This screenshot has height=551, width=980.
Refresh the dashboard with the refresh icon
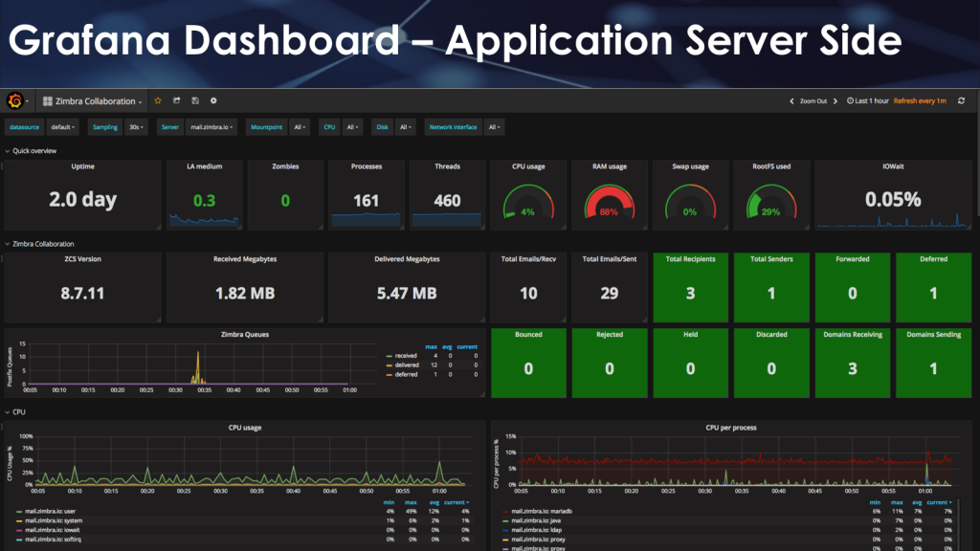point(961,100)
